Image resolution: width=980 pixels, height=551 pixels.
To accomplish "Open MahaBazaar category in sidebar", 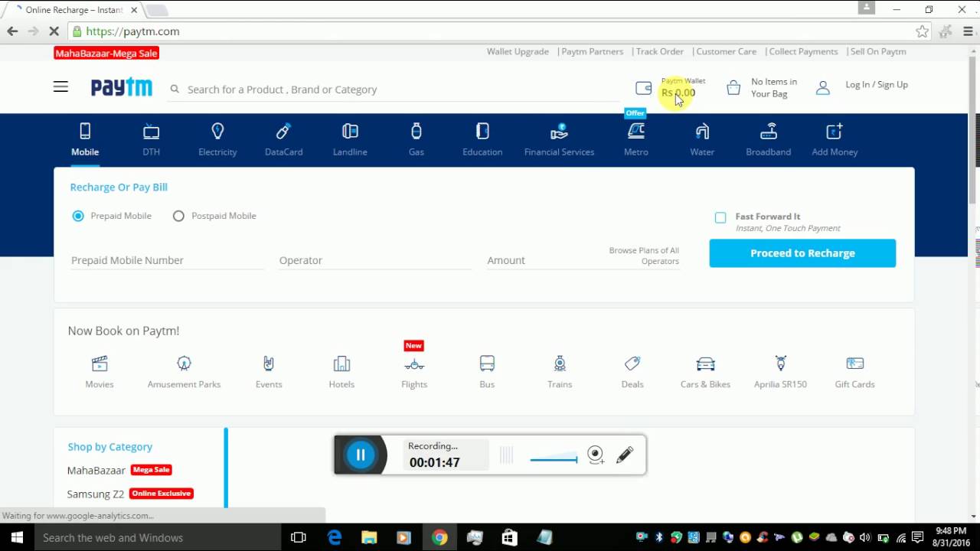I will coord(96,470).
